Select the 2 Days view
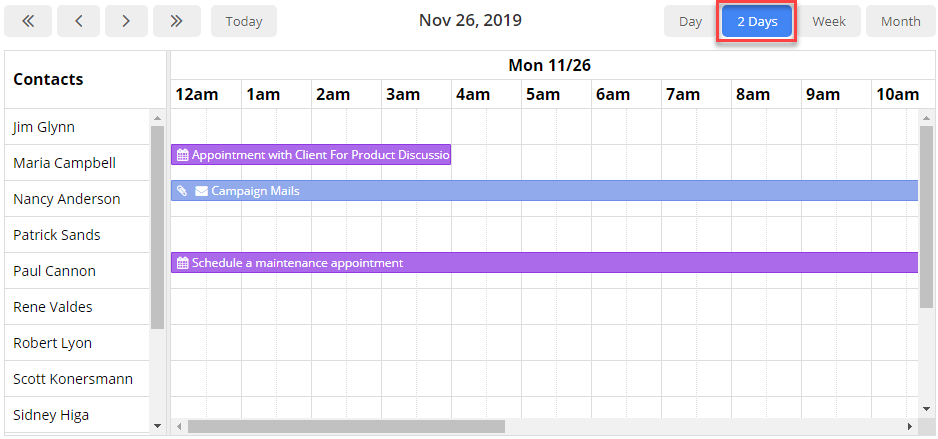The height and width of the screenshot is (439, 938). click(757, 21)
